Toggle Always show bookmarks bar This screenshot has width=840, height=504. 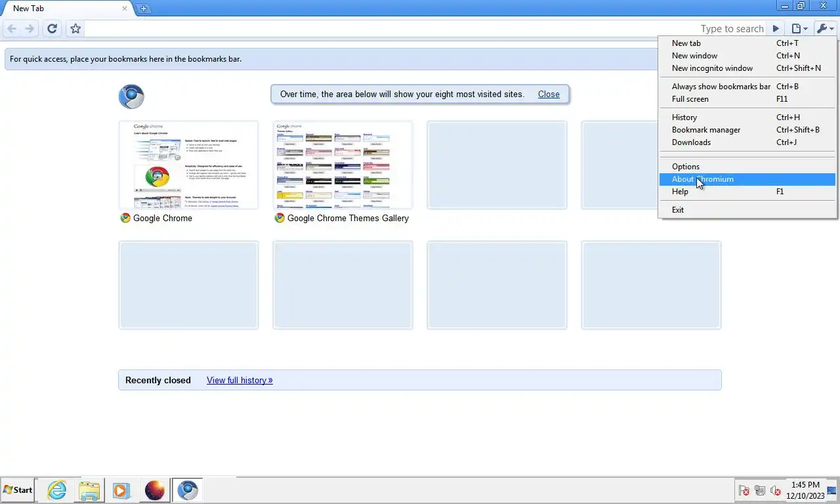click(747, 87)
